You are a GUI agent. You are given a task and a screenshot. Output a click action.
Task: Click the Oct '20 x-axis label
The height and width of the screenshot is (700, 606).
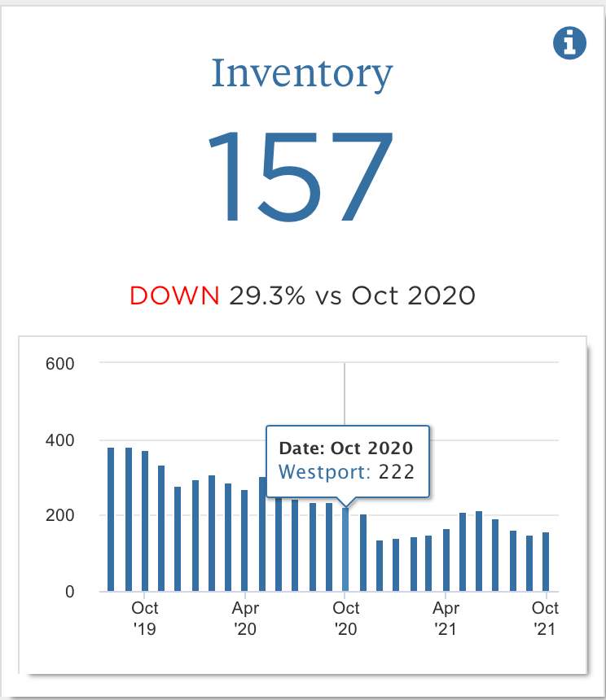click(x=346, y=617)
